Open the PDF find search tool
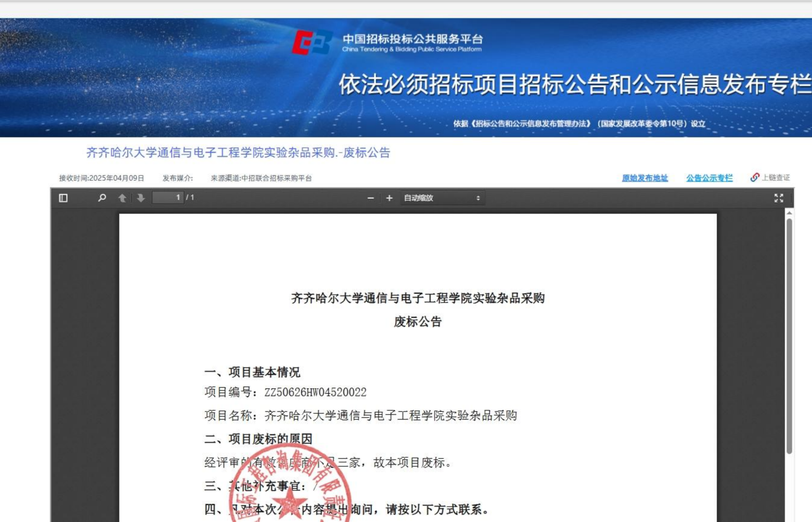Screen dimensions: 812x522 [102, 198]
